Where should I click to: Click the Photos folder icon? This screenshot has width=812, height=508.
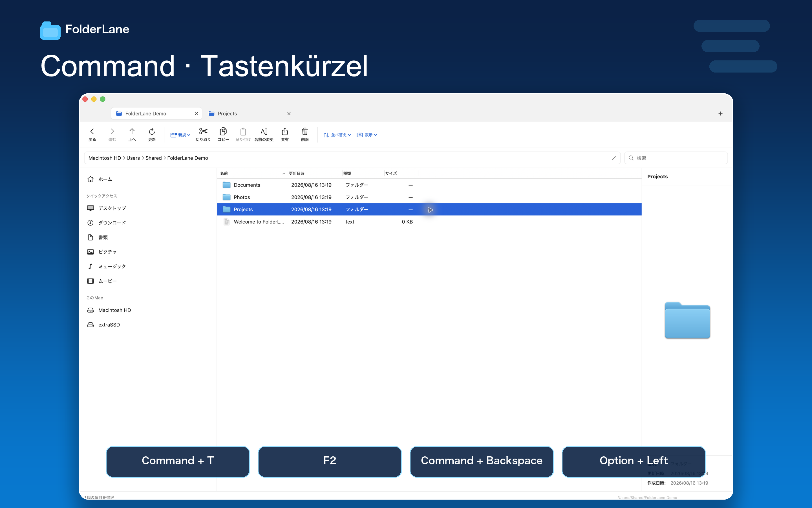[x=226, y=197]
